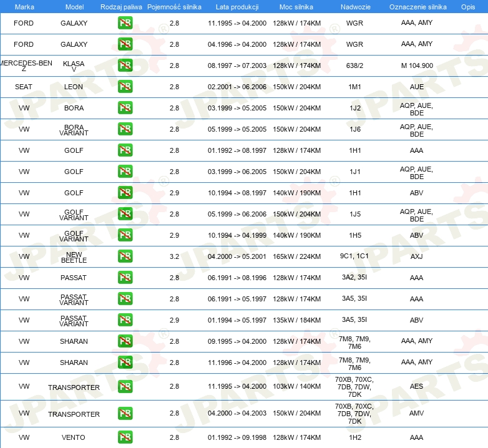Click production years 08.1997 -> 07.2003
This screenshot has height=448, width=488.
237,66
